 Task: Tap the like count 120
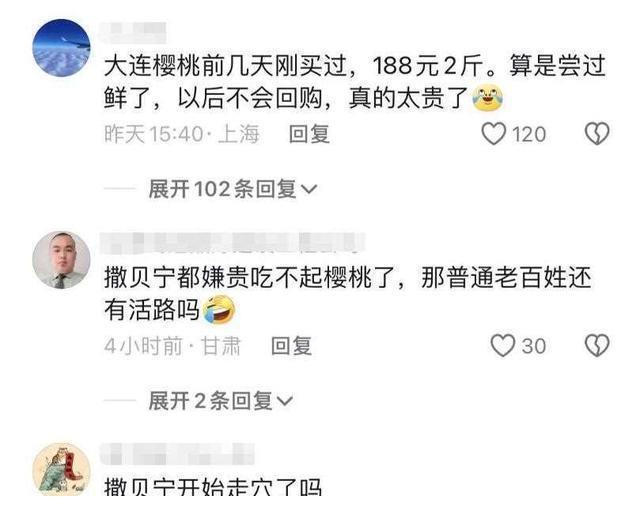coord(529,134)
